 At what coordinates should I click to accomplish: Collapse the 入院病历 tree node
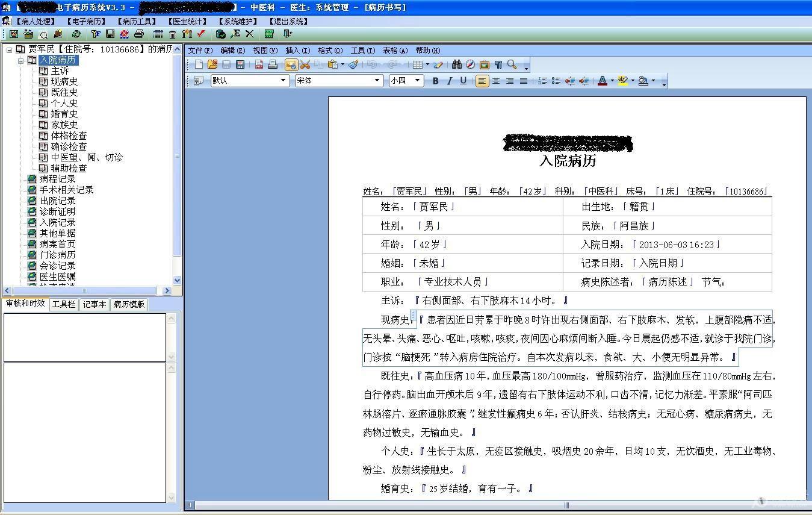pos(21,60)
